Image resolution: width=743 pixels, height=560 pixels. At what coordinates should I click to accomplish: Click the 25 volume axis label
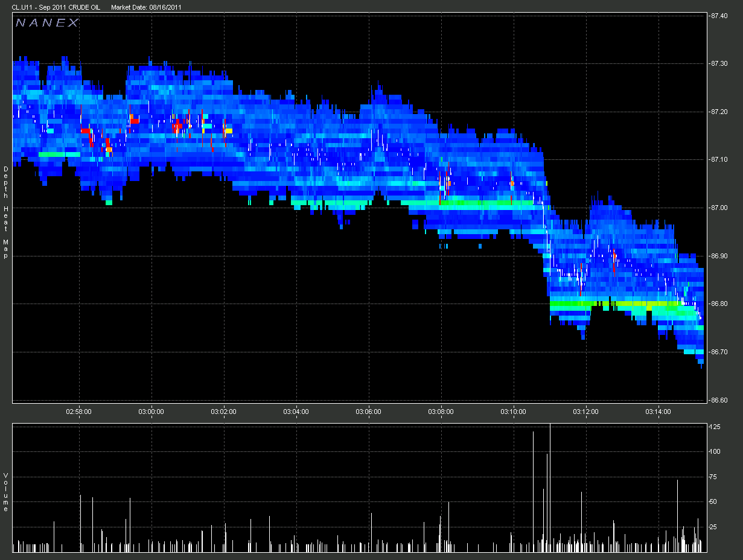coord(714,527)
